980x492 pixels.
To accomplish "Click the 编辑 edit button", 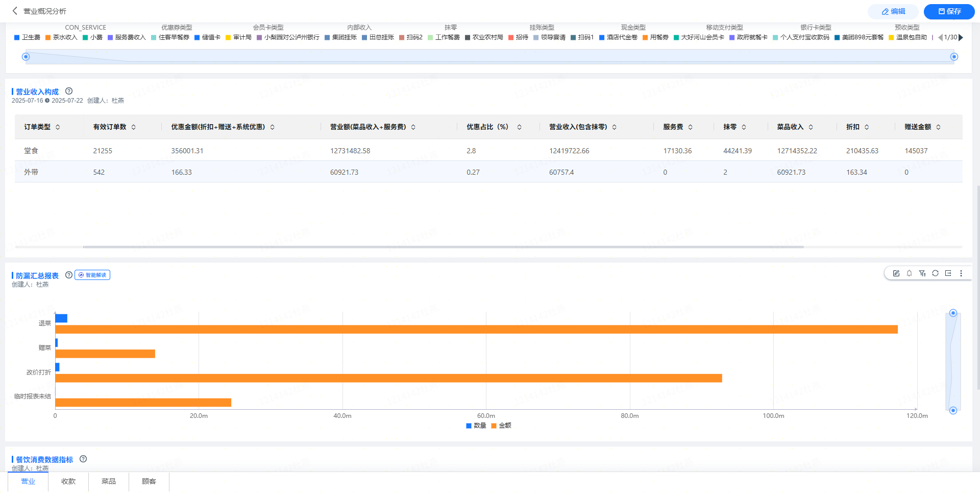I will [893, 11].
